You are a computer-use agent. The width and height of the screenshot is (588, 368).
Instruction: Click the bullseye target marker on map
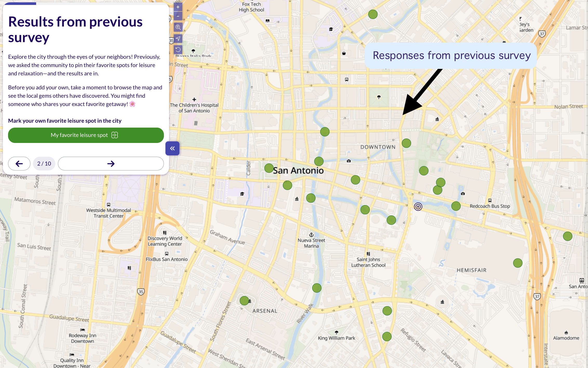[418, 207]
